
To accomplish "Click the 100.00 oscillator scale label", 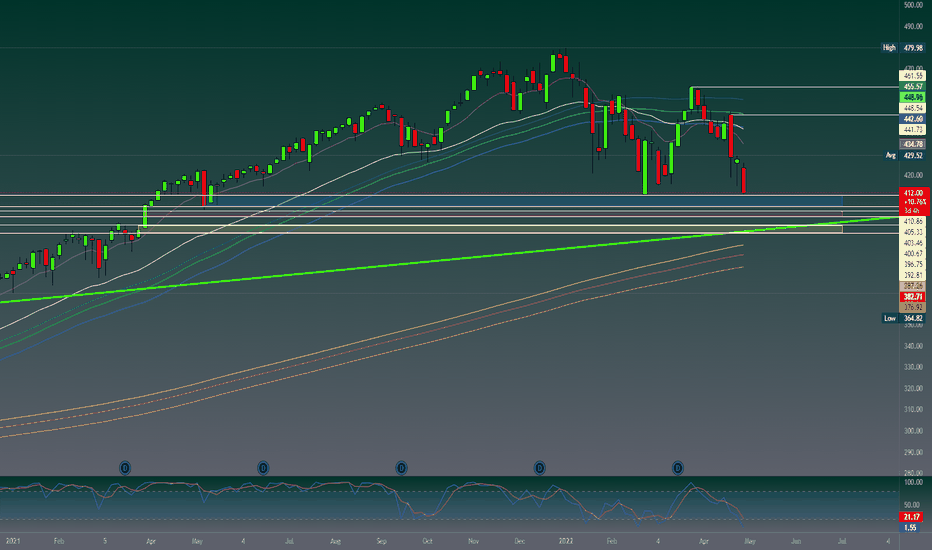I will tap(913, 482).
